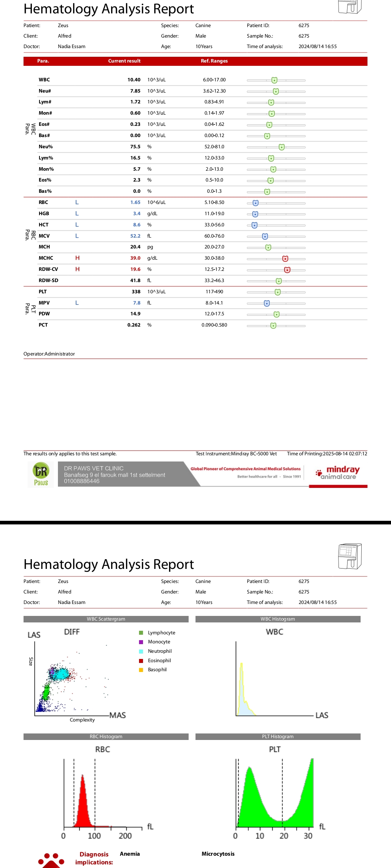Click the L flag next to HGB
This screenshot has height=868, width=391.
[77, 214]
